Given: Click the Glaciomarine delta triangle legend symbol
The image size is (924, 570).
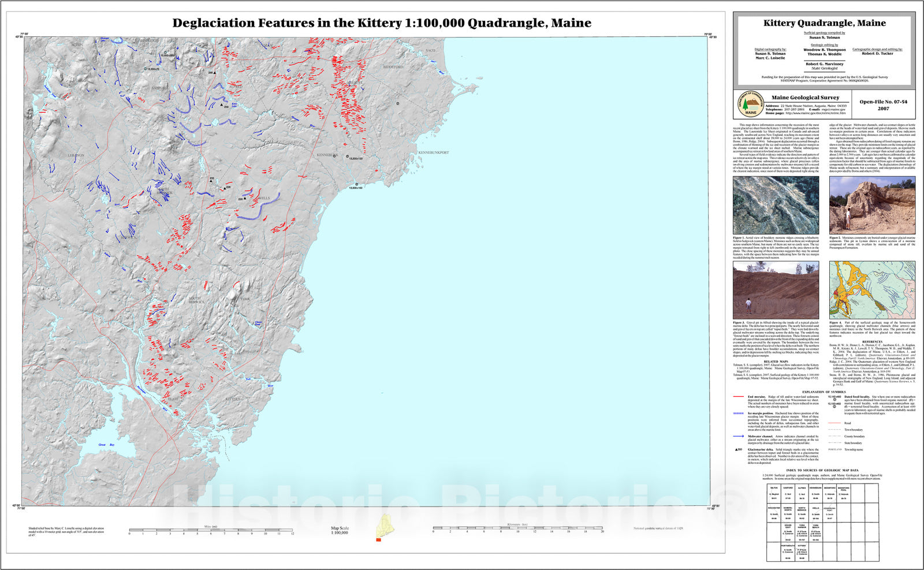Looking at the screenshot, I should 738,449.
